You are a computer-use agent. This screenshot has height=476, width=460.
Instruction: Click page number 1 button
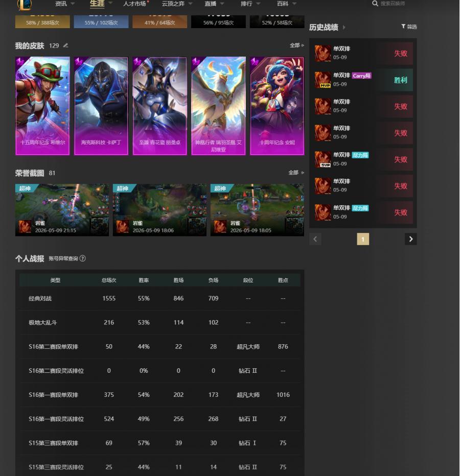(x=363, y=239)
